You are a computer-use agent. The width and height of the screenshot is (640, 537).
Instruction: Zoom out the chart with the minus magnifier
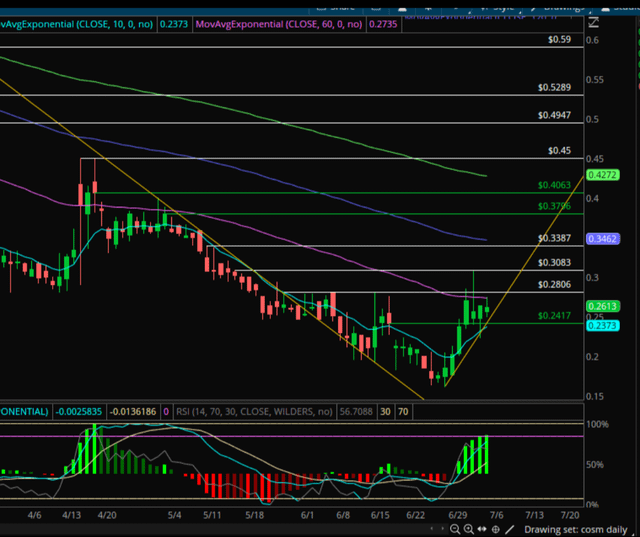455,530
